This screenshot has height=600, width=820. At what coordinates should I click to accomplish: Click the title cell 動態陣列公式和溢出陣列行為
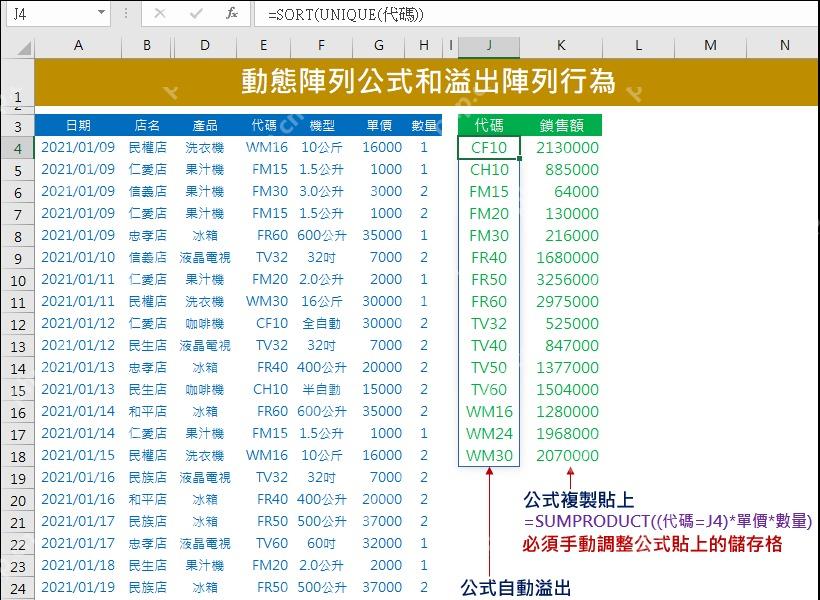(x=427, y=82)
